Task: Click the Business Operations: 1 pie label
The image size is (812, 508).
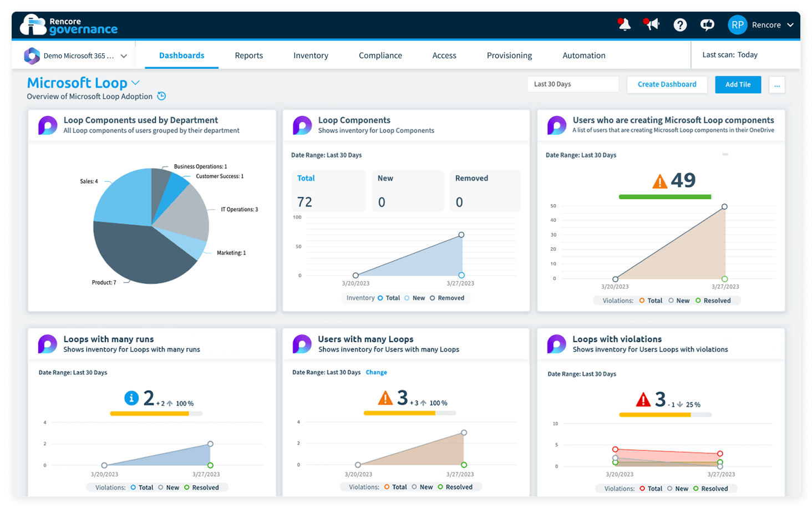Action: 200,166
